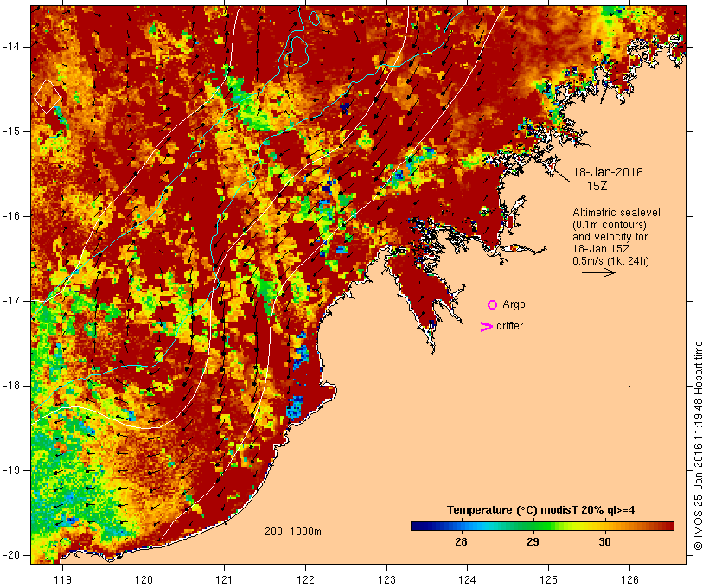Click the '-14' latitude axis label

tap(11, 46)
